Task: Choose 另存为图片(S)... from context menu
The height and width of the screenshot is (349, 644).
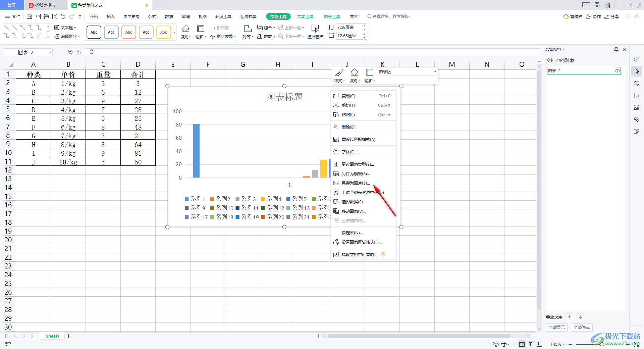Action: click(x=364, y=183)
